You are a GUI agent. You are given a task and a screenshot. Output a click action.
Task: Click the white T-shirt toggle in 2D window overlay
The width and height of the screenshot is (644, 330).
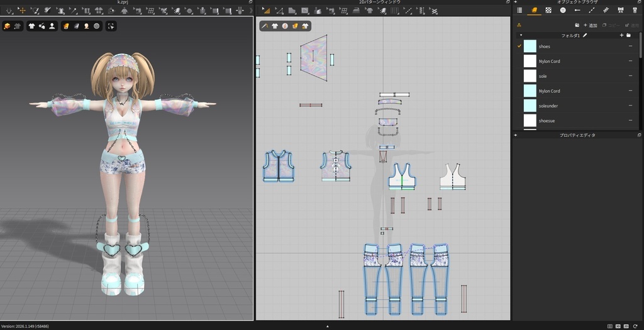coord(275,26)
